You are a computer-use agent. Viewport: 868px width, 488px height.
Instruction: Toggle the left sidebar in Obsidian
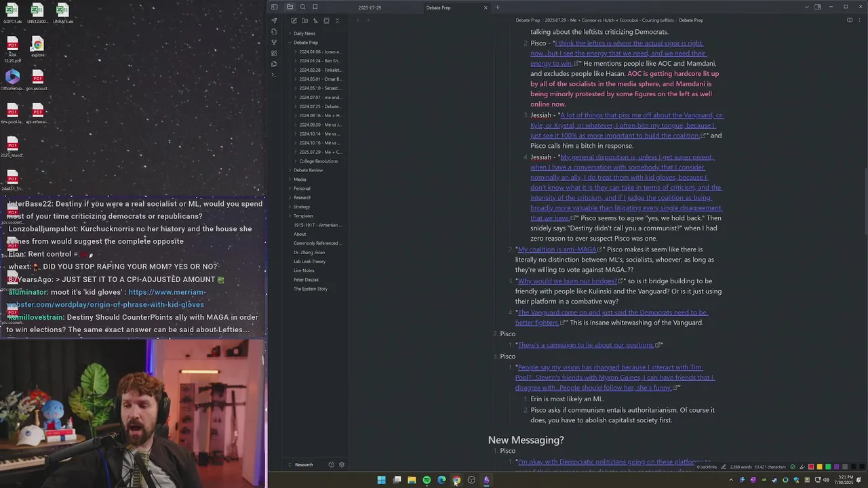tap(274, 7)
